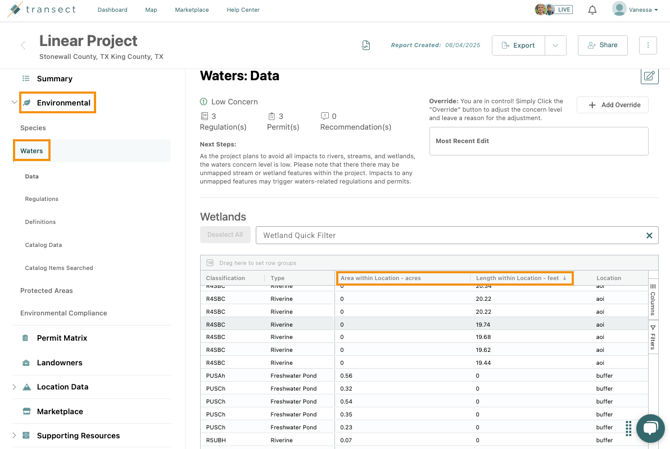The width and height of the screenshot is (670, 449).
Task: Click the Add Override button
Action: coord(612,105)
